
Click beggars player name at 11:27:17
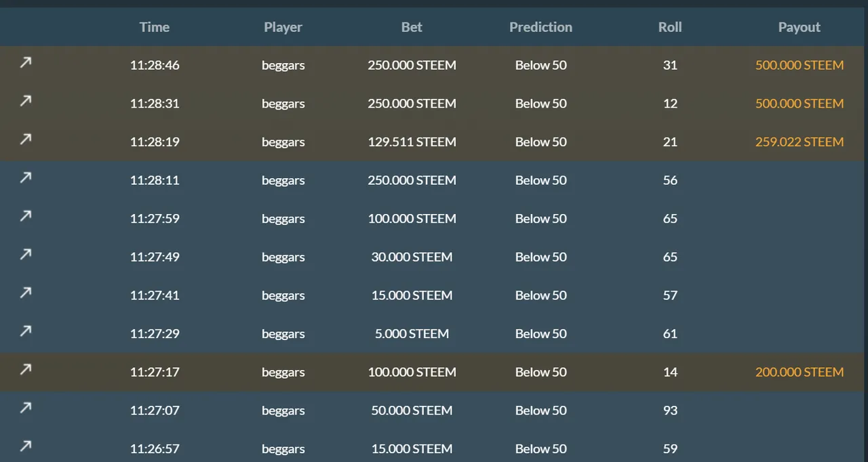(283, 373)
